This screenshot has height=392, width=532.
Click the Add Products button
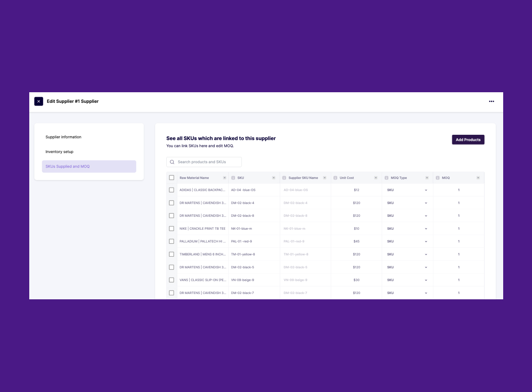pos(468,139)
